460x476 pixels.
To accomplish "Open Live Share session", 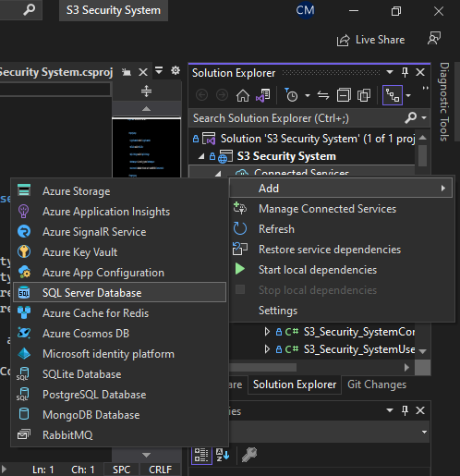I will pos(371,40).
